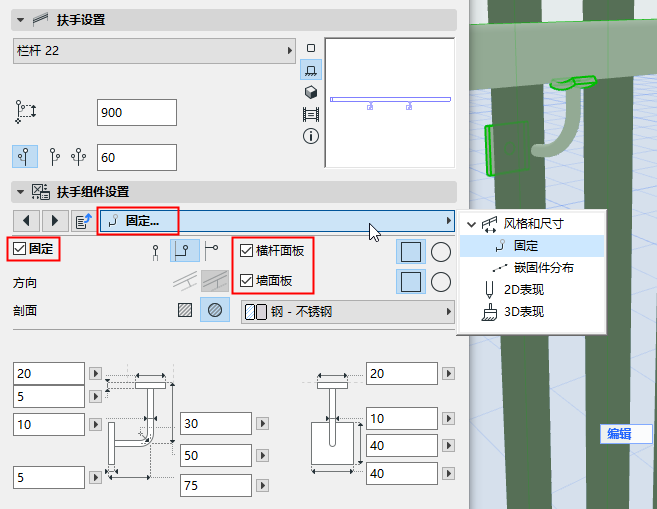Open the 固定... page selector dropdown

[277, 221]
